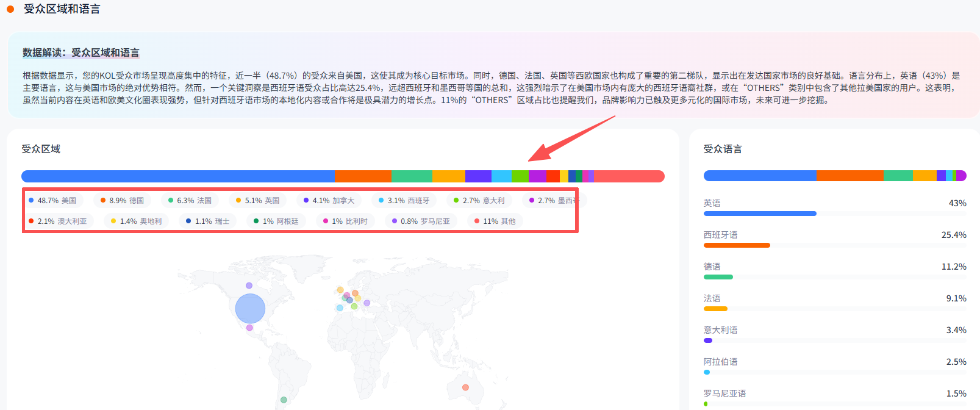Viewport: 980px width, 410px height.
Task: Click the 1.4% 奥地利 legend chip
Action: point(137,221)
